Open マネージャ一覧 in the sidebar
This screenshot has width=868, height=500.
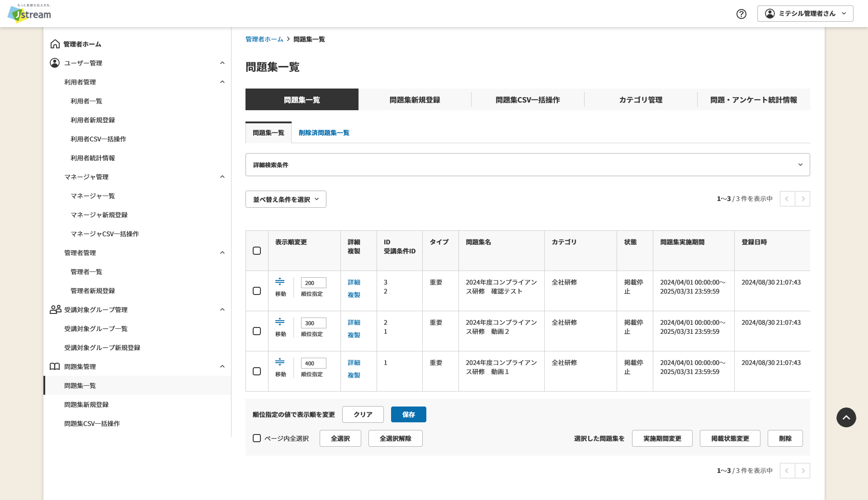click(93, 196)
